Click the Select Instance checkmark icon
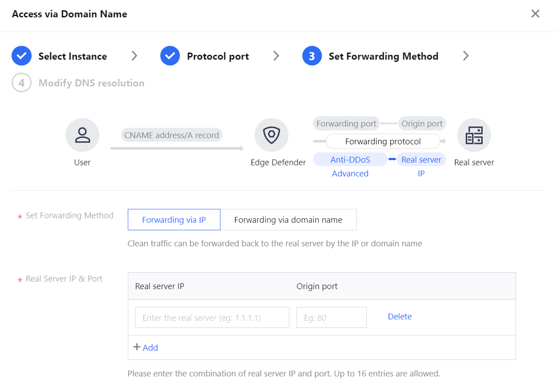This screenshot has height=392, width=557. (21, 56)
